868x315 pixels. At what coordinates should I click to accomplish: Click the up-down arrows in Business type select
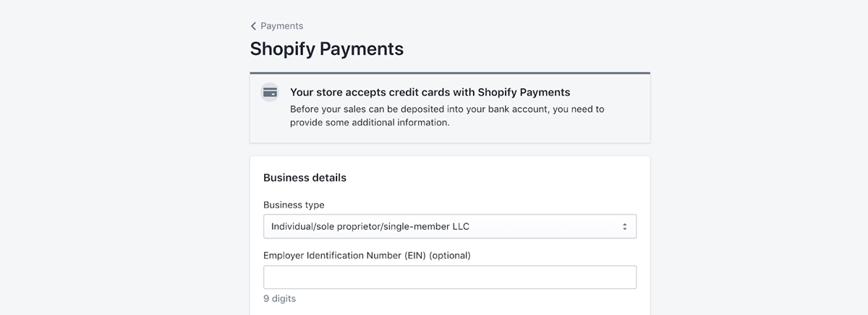(x=625, y=227)
